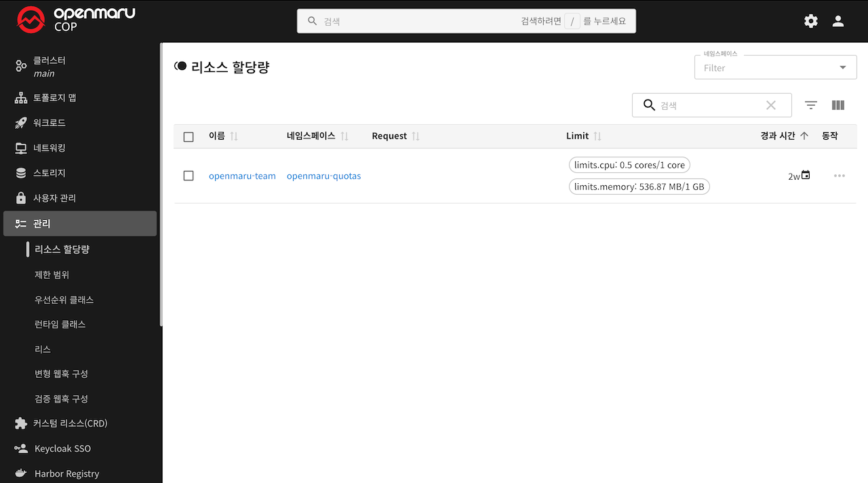Open the openmaru-team resource link
This screenshot has height=483, width=868.
(242, 176)
